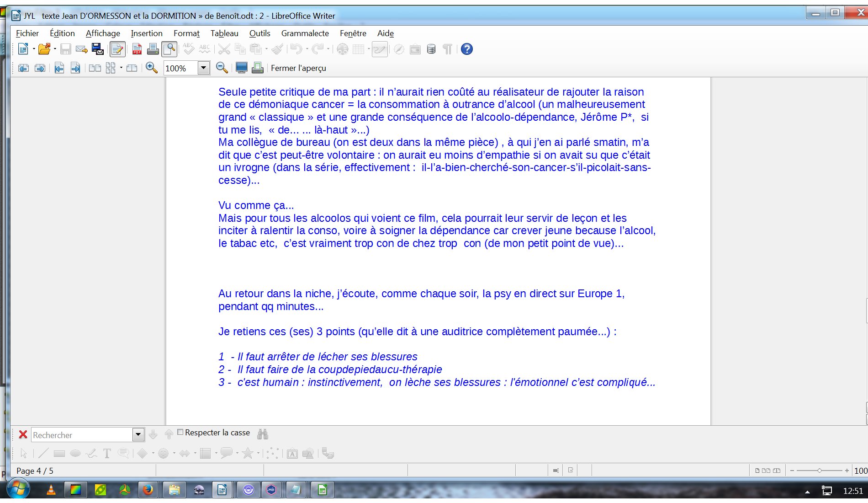Click the 100% zoom value field
This screenshot has width=868, height=503.
click(181, 68)
